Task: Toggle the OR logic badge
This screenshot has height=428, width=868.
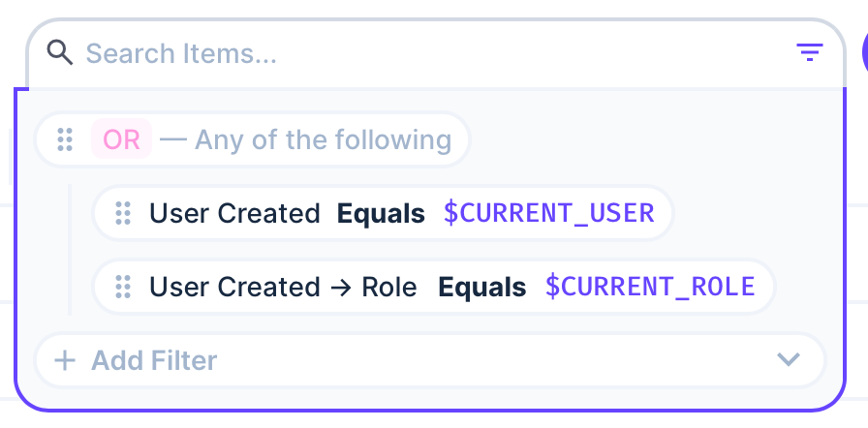Action: click(121, 139)
